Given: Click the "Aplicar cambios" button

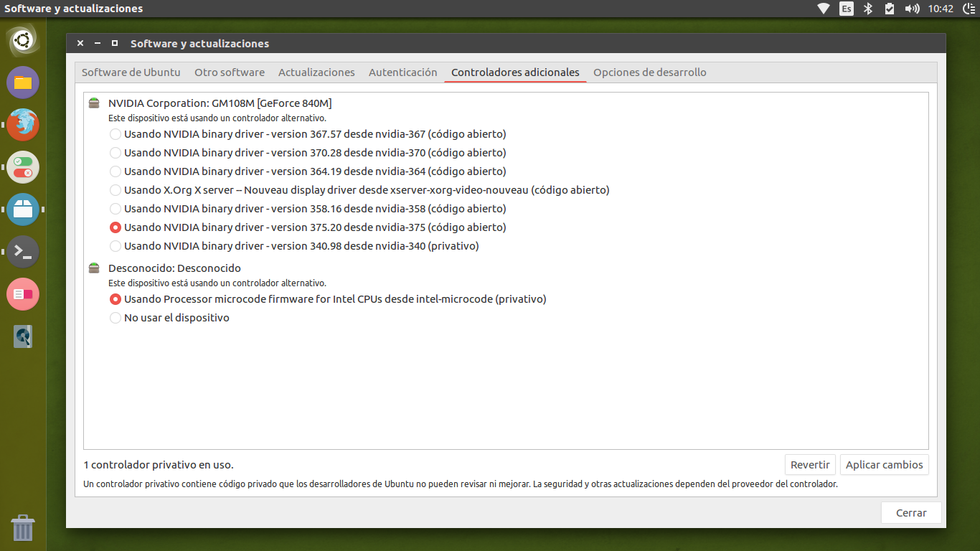Looking at the screenshot, I should click(x=884, y=464).
